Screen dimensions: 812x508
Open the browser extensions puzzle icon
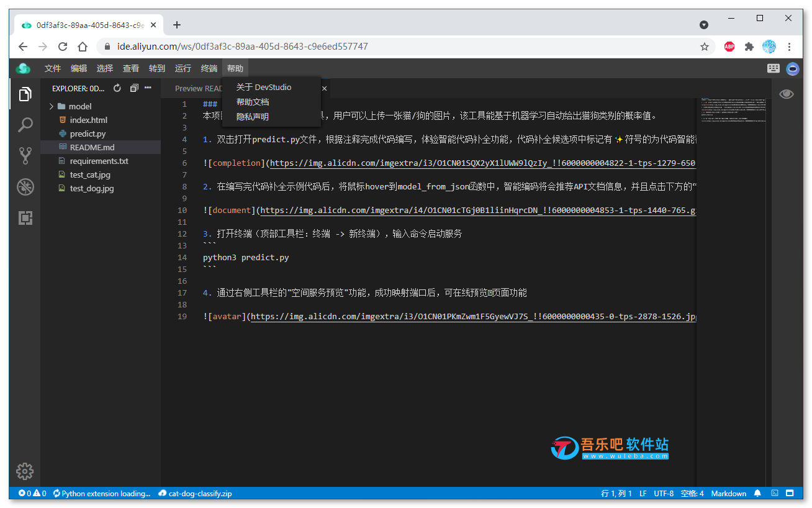click(x=749, y=47)
